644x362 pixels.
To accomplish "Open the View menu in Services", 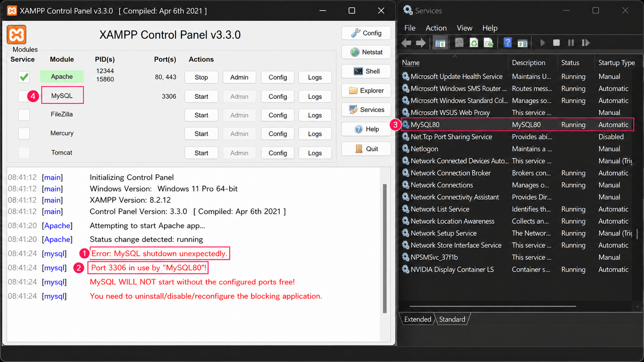I will (465, 28).
